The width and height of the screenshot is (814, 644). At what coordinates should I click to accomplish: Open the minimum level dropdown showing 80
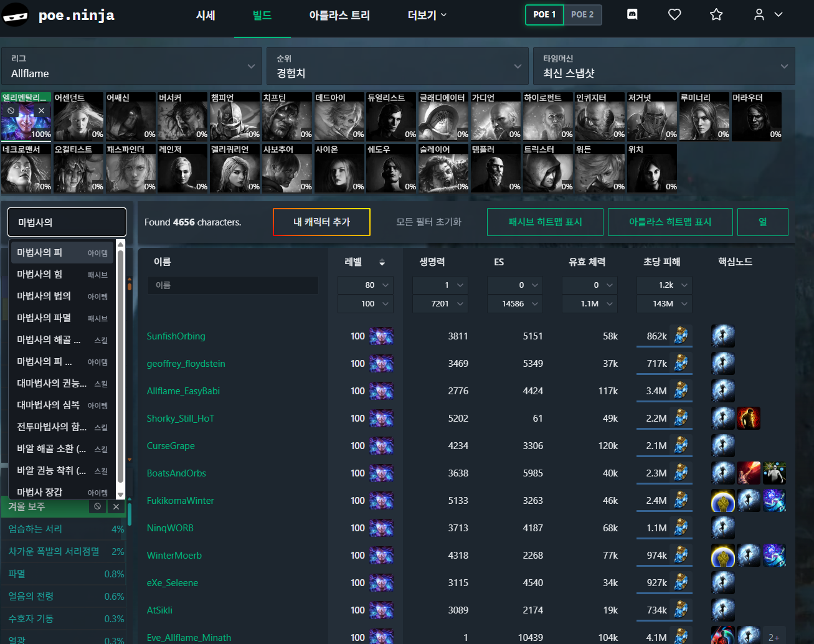coord(365,285)
